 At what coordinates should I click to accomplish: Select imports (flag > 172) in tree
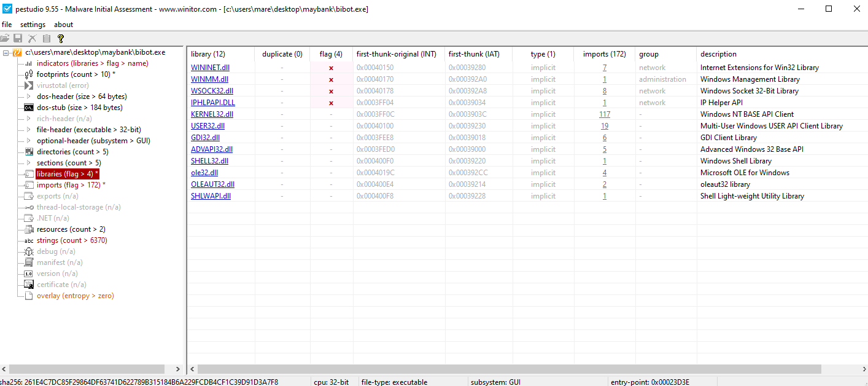pyautogui.click(x=71, y=185)
